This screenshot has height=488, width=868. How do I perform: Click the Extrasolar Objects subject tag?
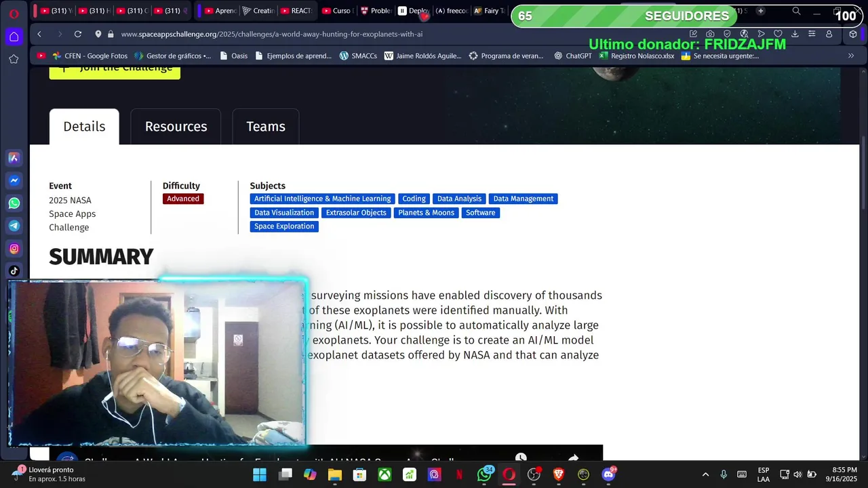tap(356, 213)
